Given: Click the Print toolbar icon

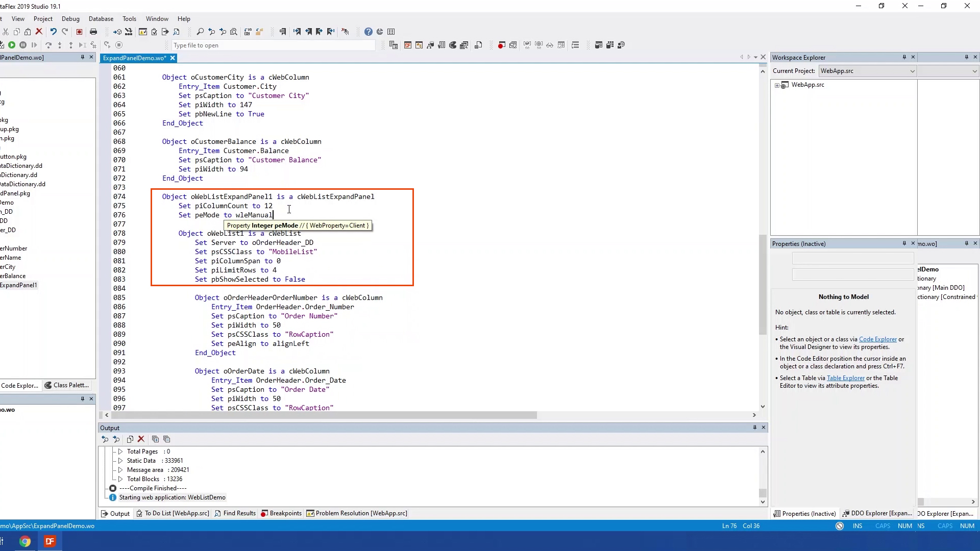Looking at the screenshot, I should pyautogui.click(x=93, y=32).
